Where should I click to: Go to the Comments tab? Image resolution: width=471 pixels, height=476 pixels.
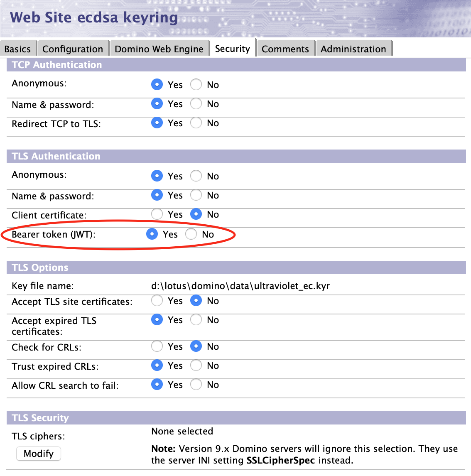point(286,49)
